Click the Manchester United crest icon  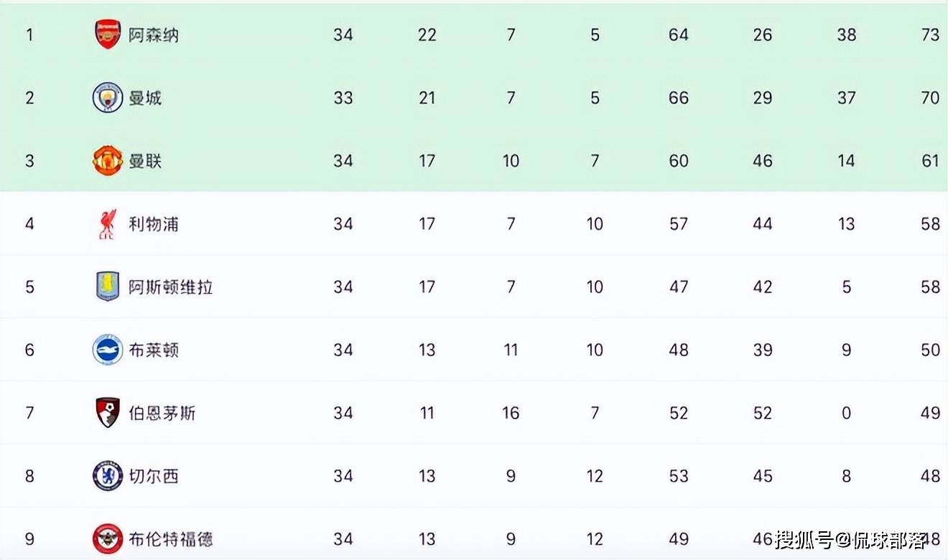click(108, 161)
